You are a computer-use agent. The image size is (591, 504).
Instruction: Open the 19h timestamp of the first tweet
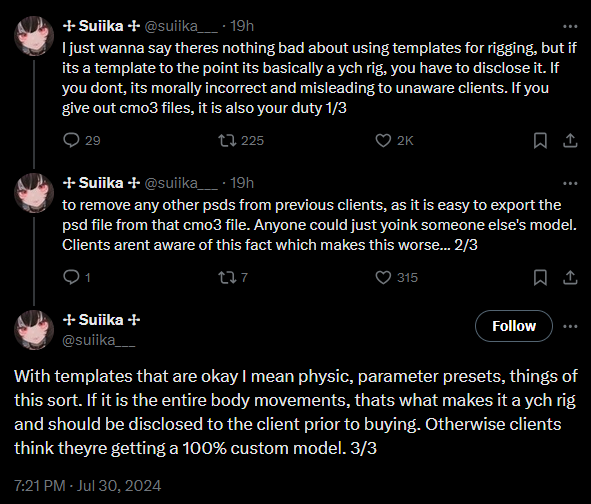(x=242, y=26)
